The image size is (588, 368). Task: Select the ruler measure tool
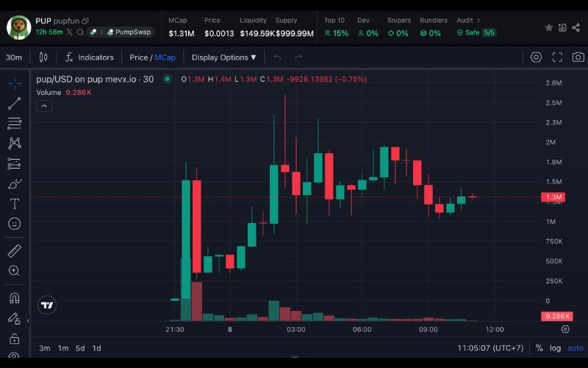click(14, 251)
